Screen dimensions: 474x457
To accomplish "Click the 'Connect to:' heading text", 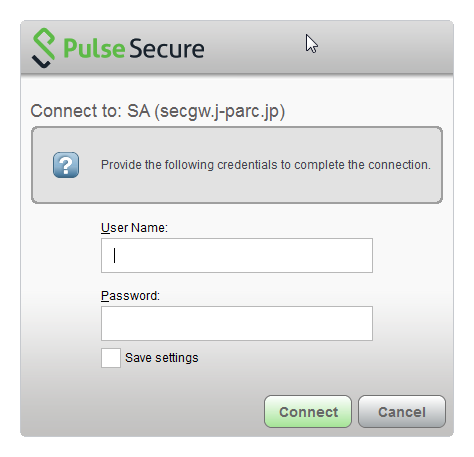I will 76,111.
